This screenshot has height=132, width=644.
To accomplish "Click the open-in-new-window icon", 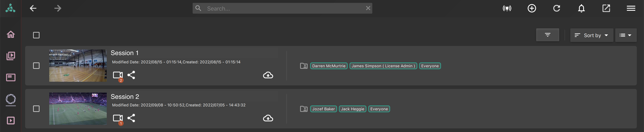I will 606,8.
